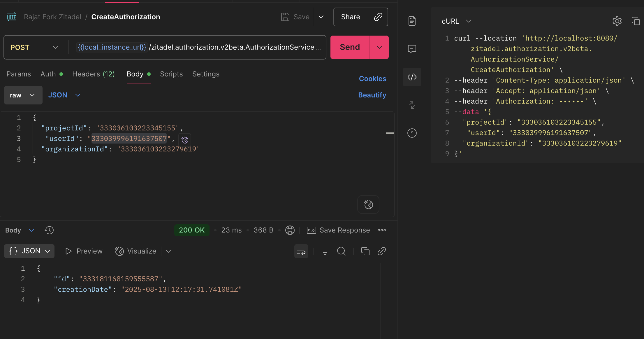Click the filter response icon
Viewport: 644px width, 339px height.
(325, 251)
